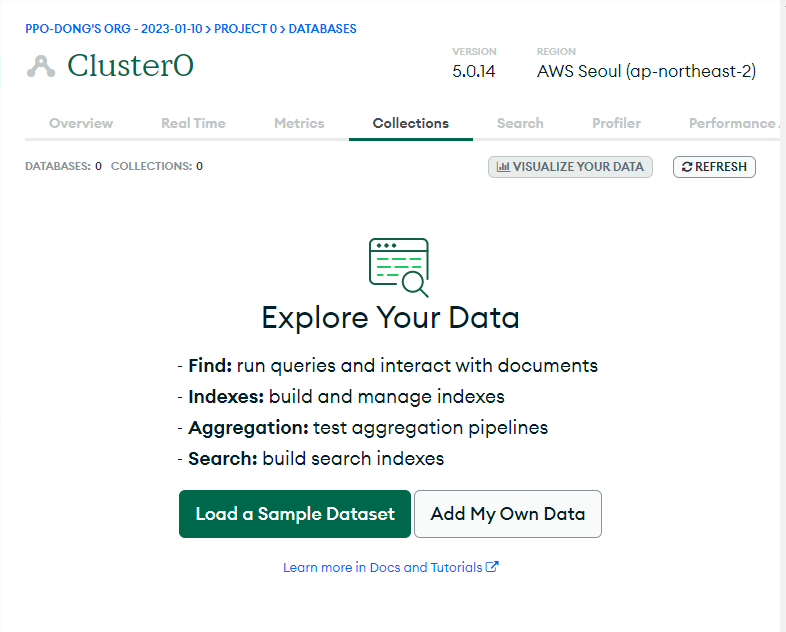Click the Explore Your Data illustration icon
786x632 pixels.
(399, 267)
